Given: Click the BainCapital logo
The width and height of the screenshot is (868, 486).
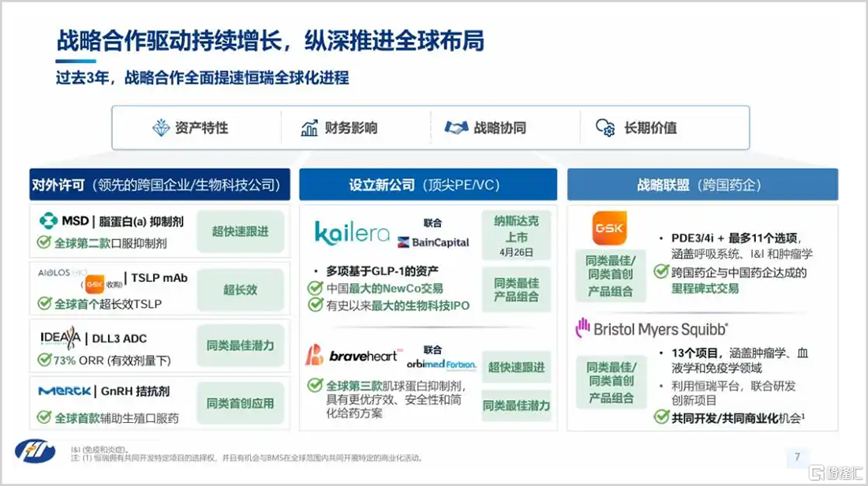Looking at the screenshot, I should [x=433, y=242].
